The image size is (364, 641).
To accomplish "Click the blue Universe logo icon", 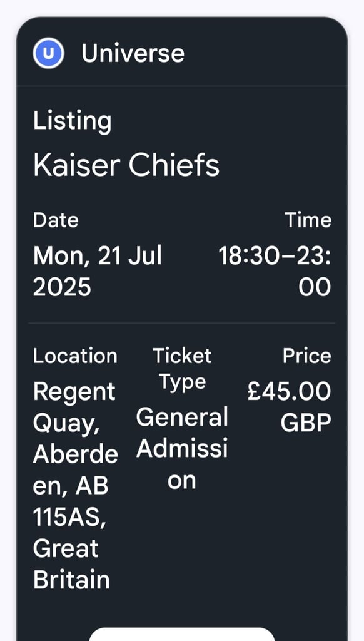I will (49, 53).
